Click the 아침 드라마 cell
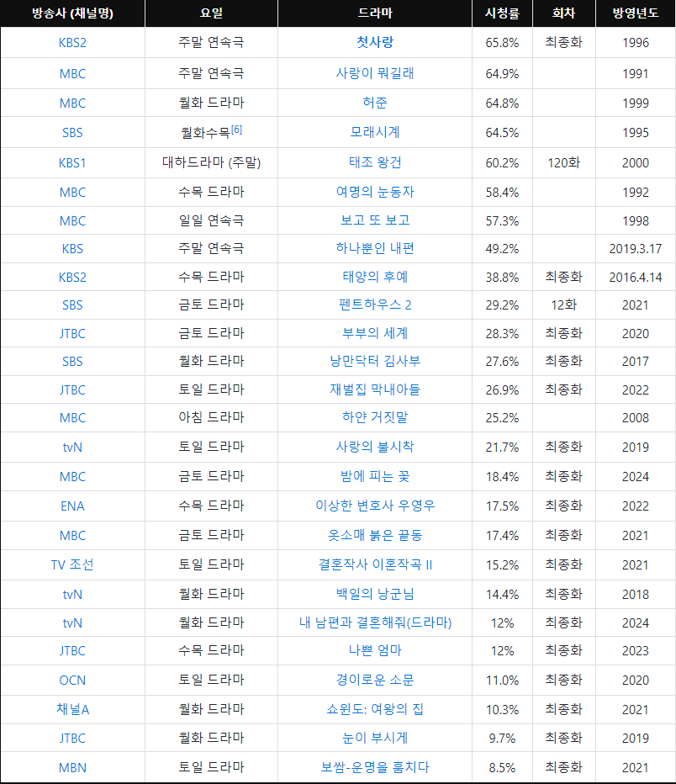 (211, 417)
